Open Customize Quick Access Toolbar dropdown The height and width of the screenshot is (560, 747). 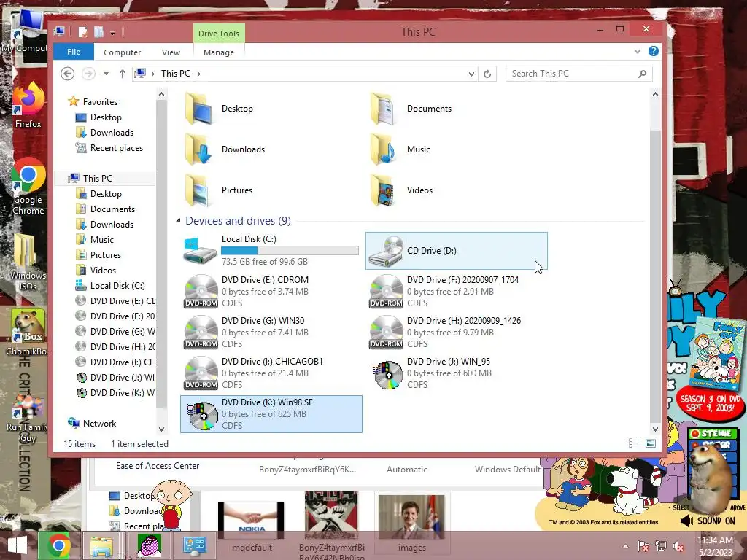(112, 32)
